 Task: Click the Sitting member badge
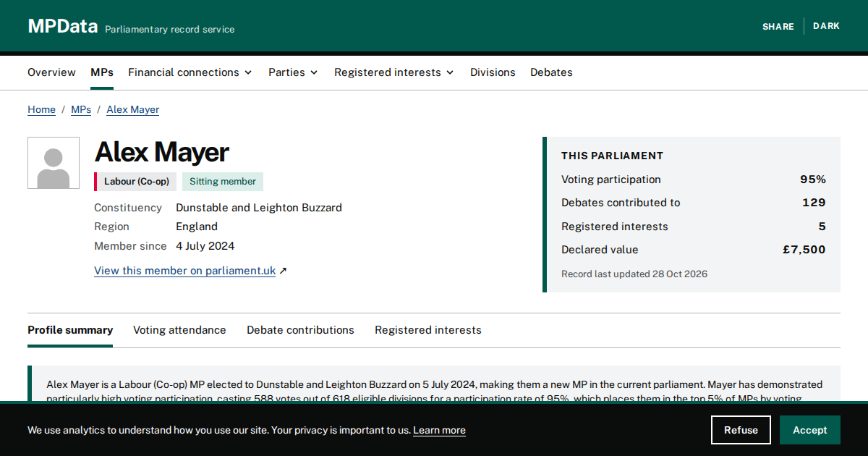(223, 182)
